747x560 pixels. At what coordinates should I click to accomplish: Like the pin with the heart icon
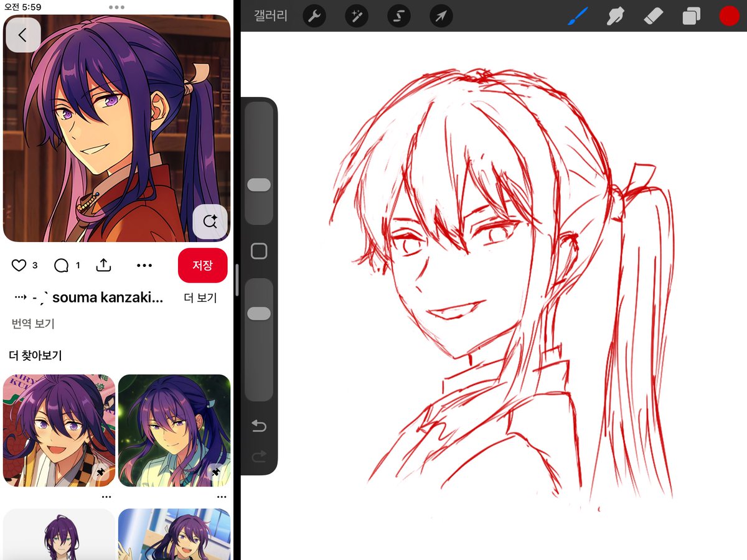pyautogui.click(x=19, y=266)
